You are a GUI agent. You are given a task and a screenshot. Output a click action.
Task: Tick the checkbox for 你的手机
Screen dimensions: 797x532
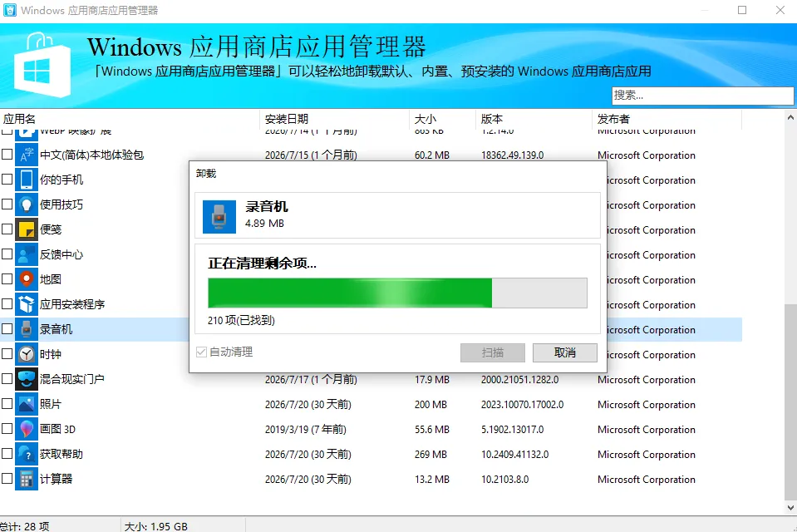(7, 179)
